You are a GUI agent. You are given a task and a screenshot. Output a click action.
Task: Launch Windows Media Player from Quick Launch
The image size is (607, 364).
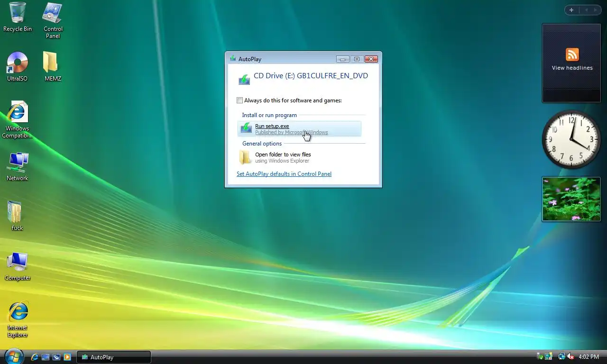coord(67,357)
